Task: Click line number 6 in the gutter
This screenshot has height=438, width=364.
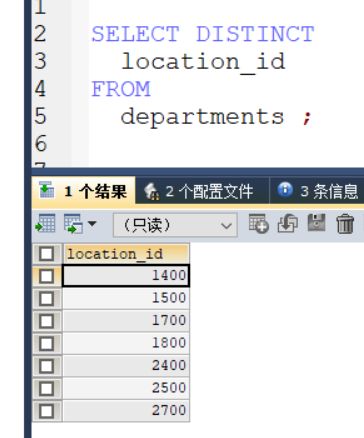Action: 40,144
